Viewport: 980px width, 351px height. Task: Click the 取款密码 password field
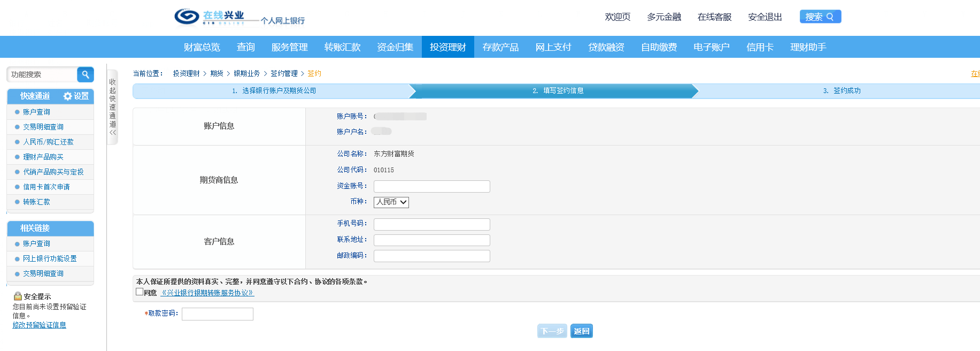coord(217,314)
